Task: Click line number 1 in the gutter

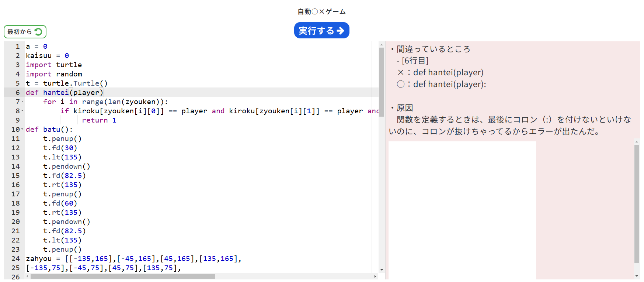Action: pyautogui.click(x=18, y=46)
